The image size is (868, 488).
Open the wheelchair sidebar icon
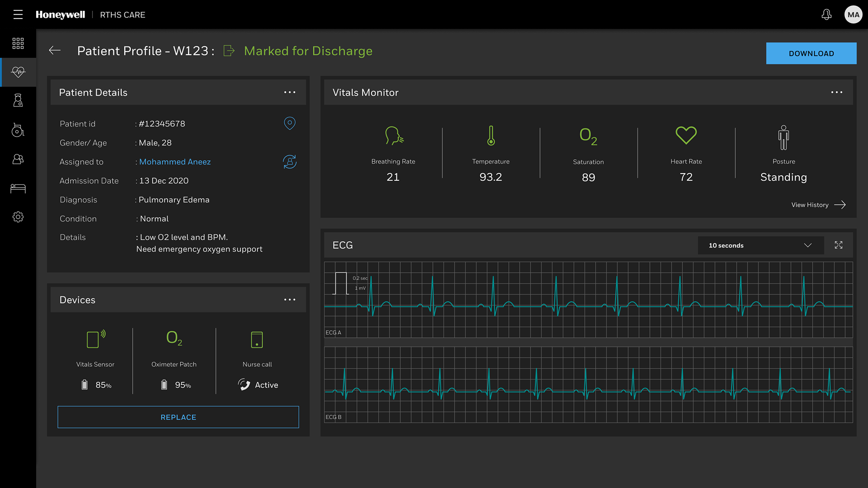[x=18, y=130]
